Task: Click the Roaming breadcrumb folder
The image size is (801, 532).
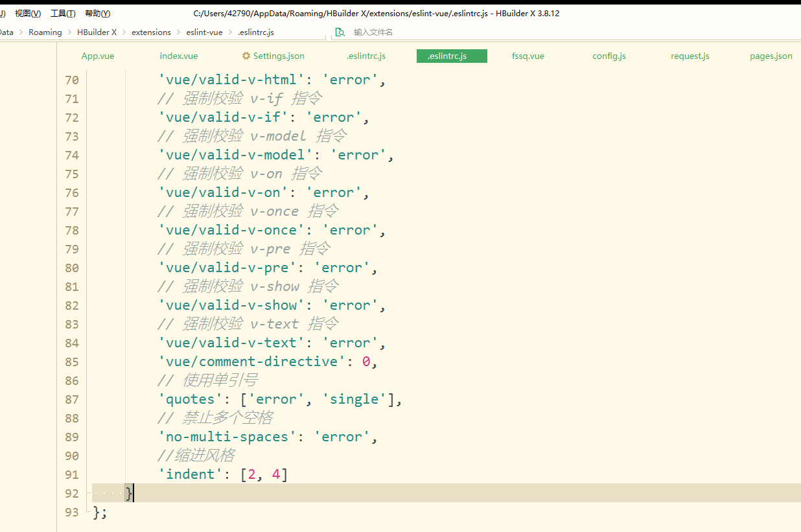Action: point(45,32)
